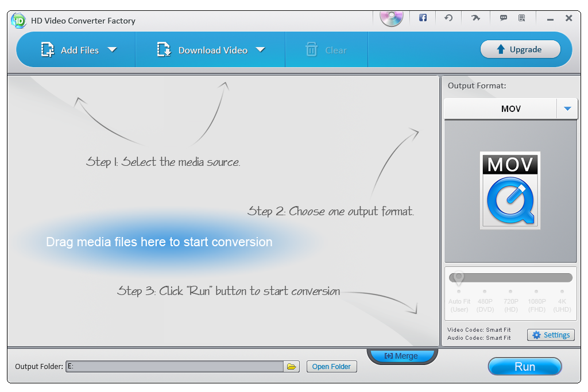
Task: Click the Video Codec: Smart Fit text
Action: (479, 330)
